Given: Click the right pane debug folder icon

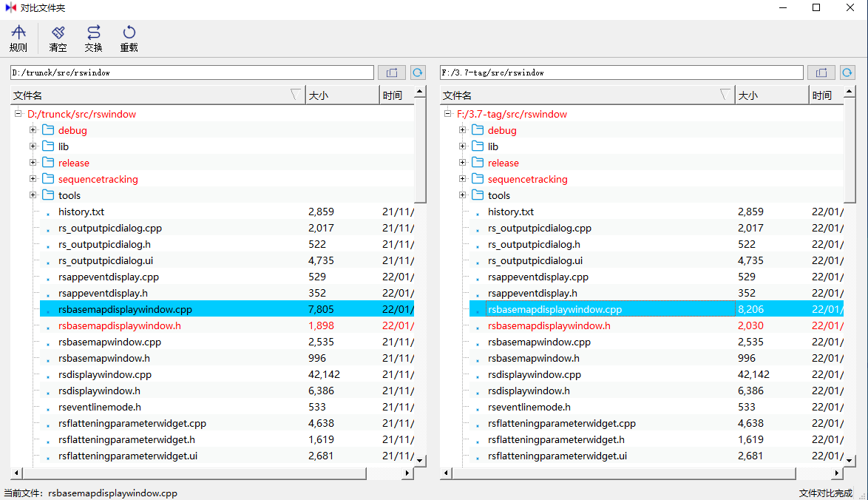Looking at the screenshot, I should [x=478, y=130].
